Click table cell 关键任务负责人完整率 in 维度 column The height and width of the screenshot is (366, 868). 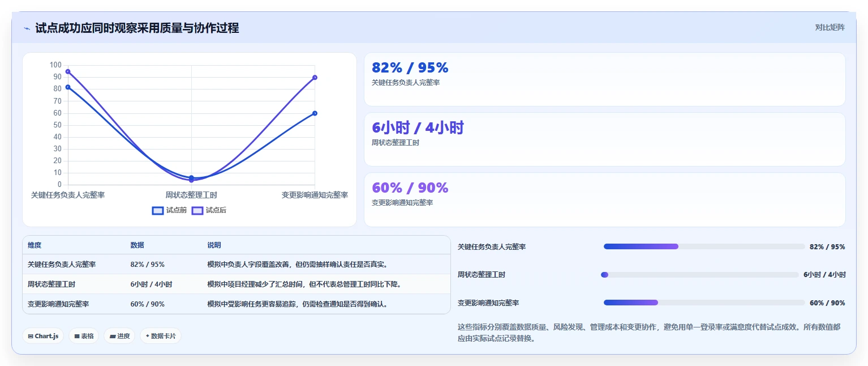[x=62, y=265]
